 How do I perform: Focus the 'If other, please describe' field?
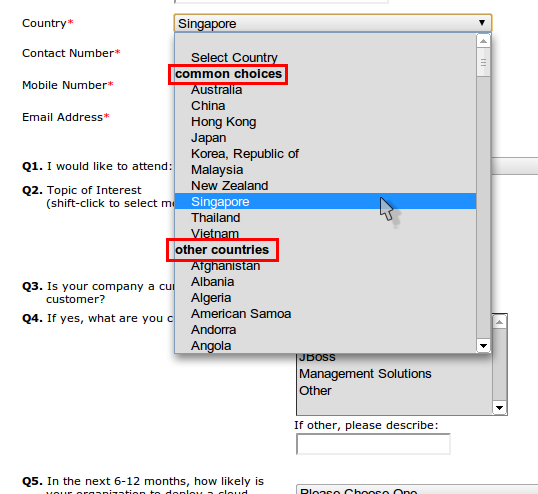click(373, 444)
